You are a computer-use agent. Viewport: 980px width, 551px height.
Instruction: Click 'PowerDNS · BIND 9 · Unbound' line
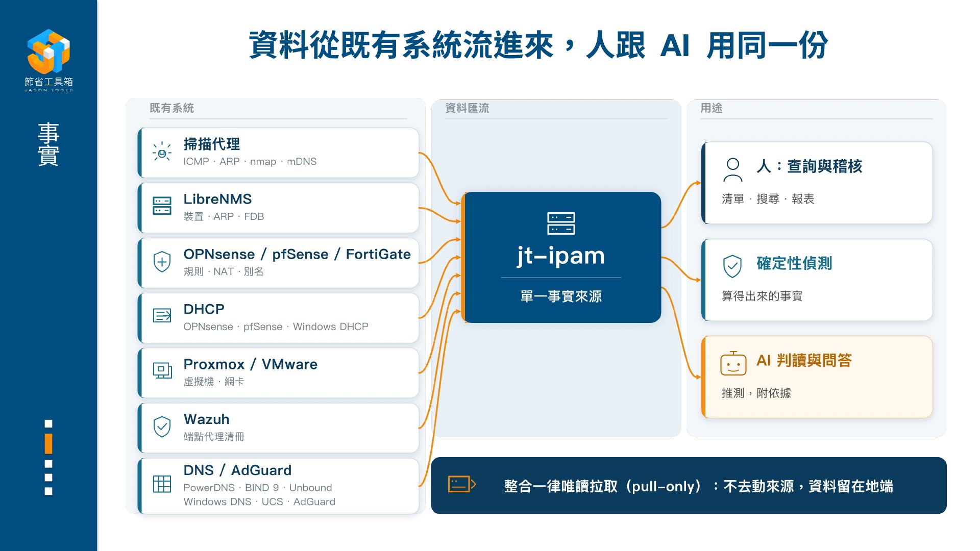click(258, 488)
